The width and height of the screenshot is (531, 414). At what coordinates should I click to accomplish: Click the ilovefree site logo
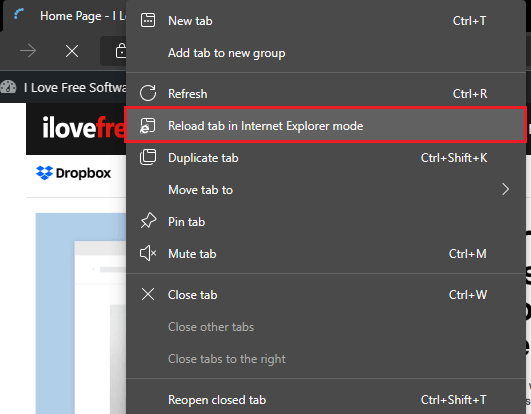[x=84, y=128]
